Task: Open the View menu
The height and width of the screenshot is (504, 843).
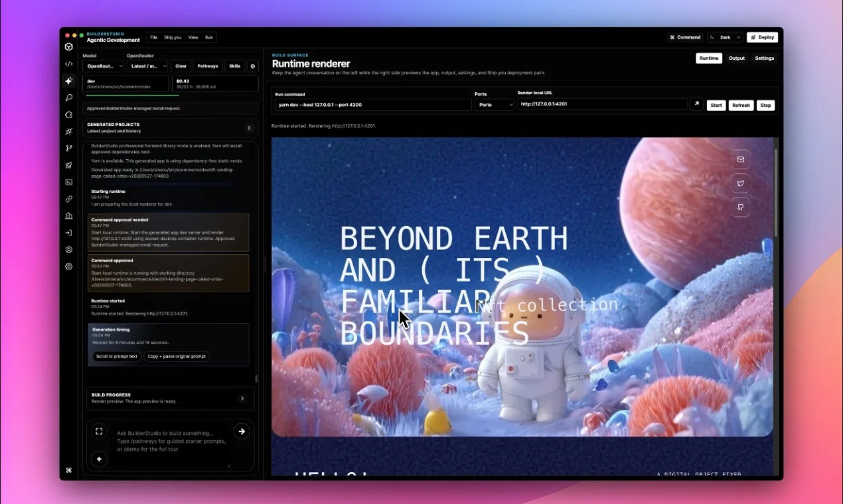Action: click(x=193, y=37)
